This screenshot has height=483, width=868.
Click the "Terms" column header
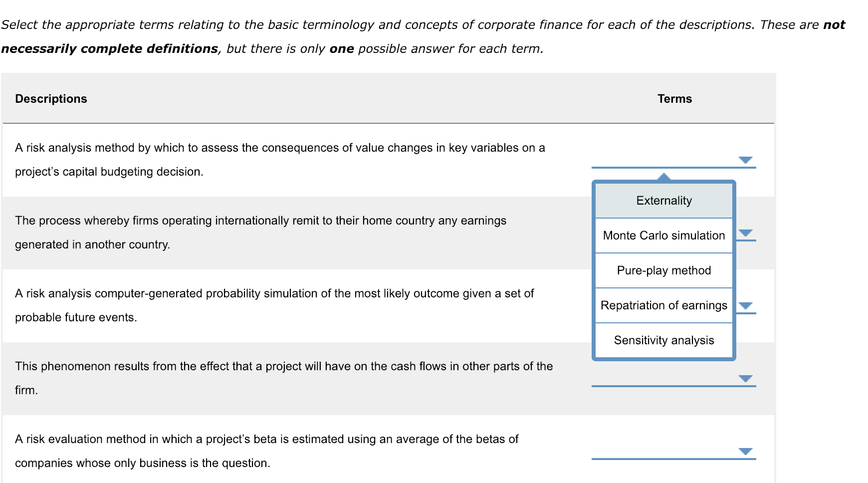click(675, 98)
